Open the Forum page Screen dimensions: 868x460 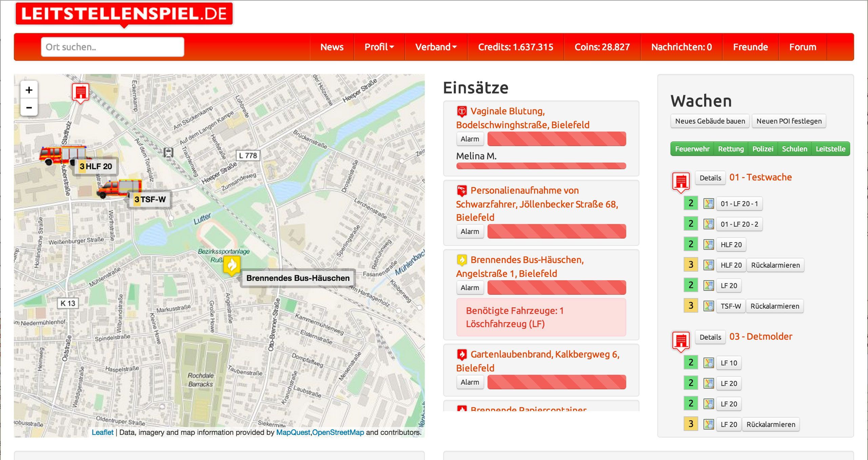click(x=803, y=47)
